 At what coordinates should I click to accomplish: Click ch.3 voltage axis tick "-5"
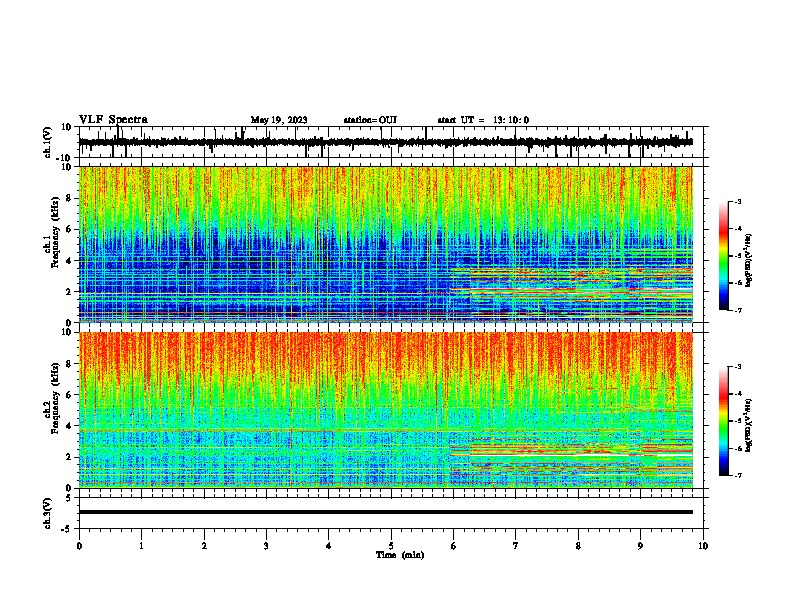click(67, 529)
